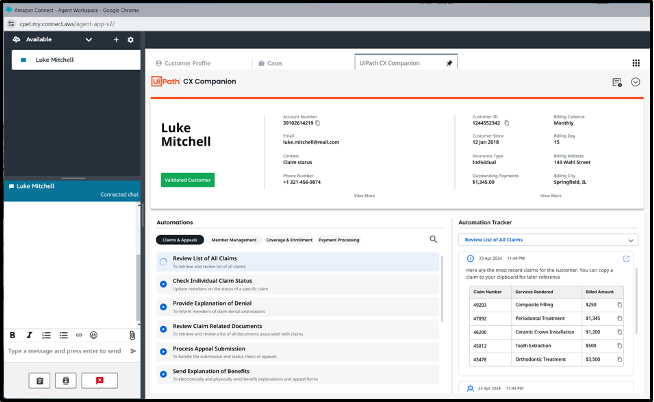The image size is (654, 402).
Task: Copy the customer ID 1244552342
Action: coord(507,123)
